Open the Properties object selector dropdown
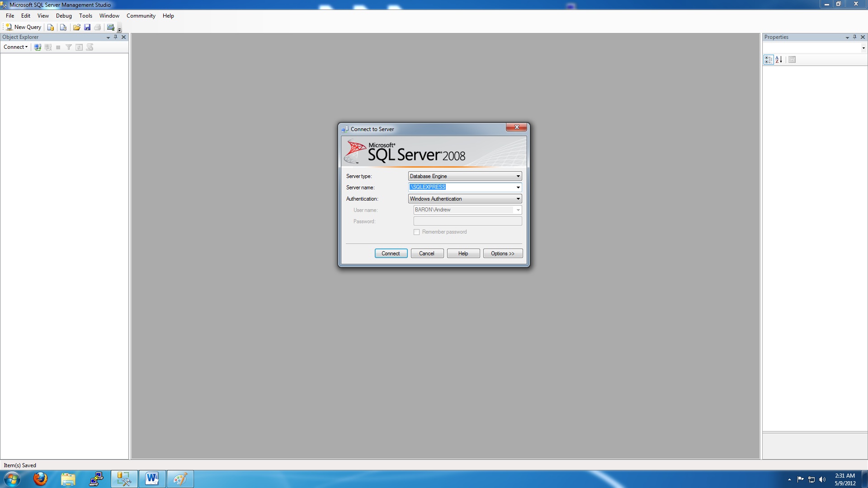The height and width of the screenshot is (488, 868). tap(863, 48)
